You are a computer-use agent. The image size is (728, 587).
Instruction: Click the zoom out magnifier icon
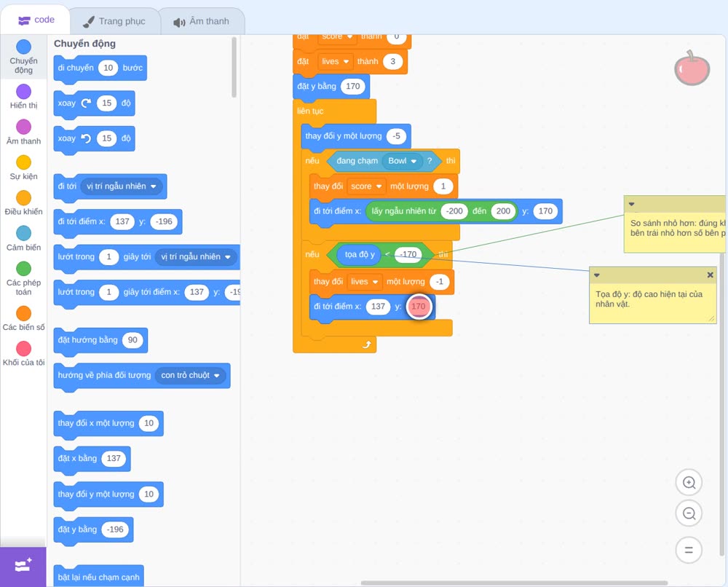[689, 513]
